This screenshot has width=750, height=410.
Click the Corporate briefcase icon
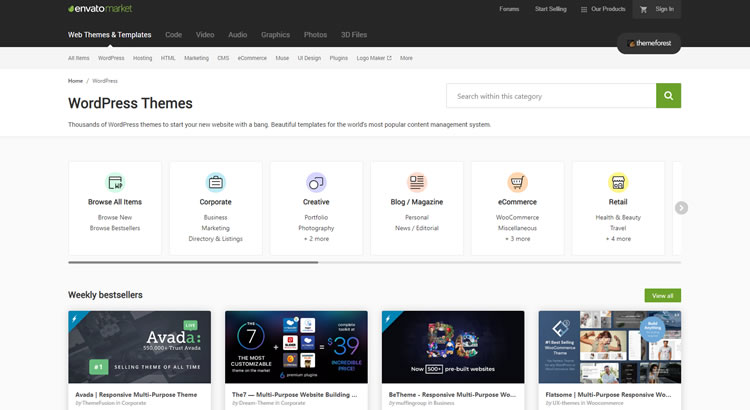click(x=216, y=182)
